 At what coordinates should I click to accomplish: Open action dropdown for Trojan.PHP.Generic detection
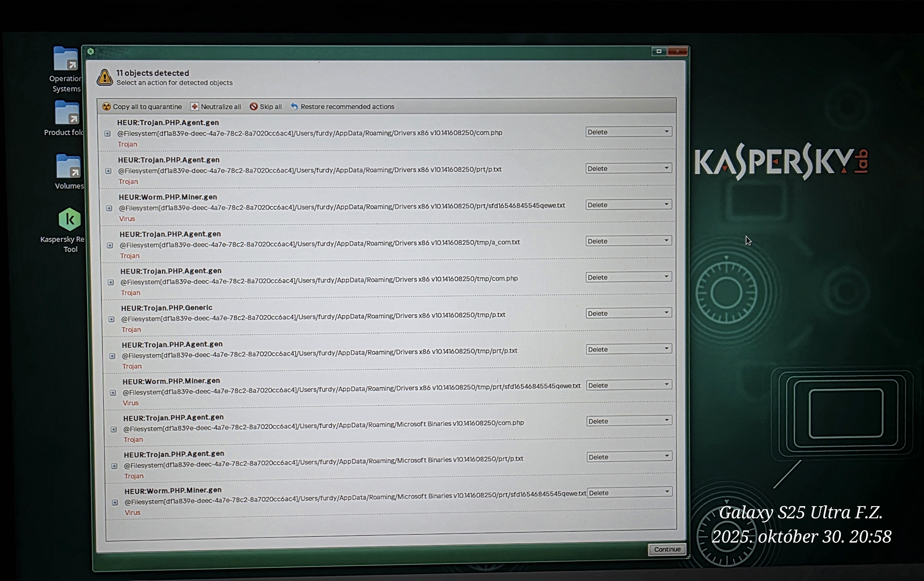tap(628, 313)
